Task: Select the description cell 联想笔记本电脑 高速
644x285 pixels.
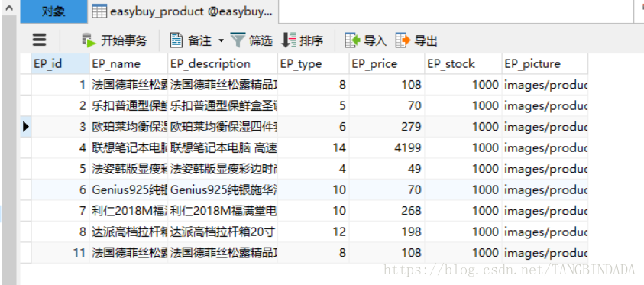Action: click(222, 147)
